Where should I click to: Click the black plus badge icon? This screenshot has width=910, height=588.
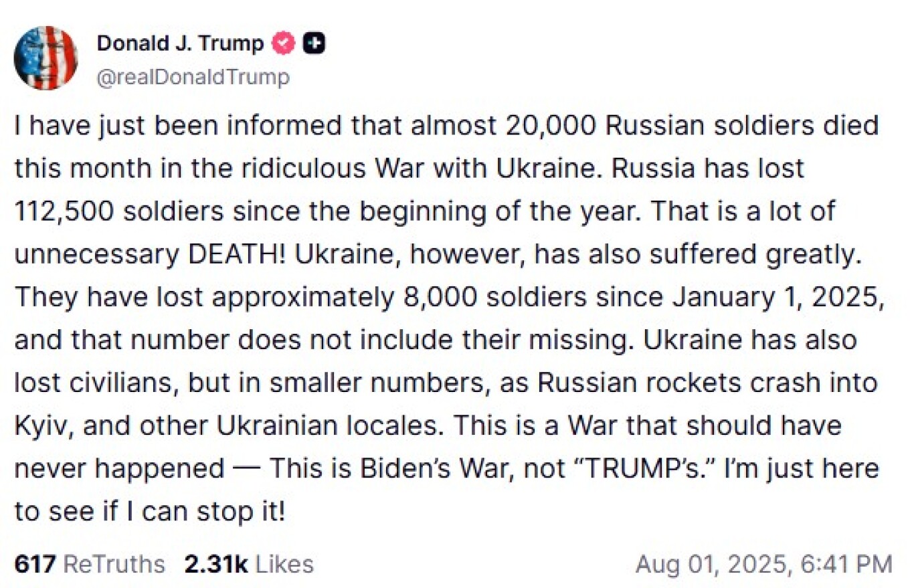click(314, 43)
